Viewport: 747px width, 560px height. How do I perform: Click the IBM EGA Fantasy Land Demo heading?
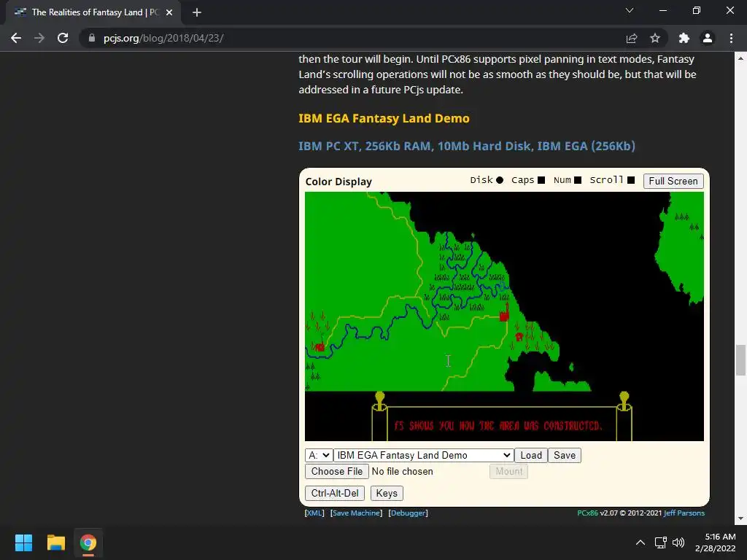384,119
